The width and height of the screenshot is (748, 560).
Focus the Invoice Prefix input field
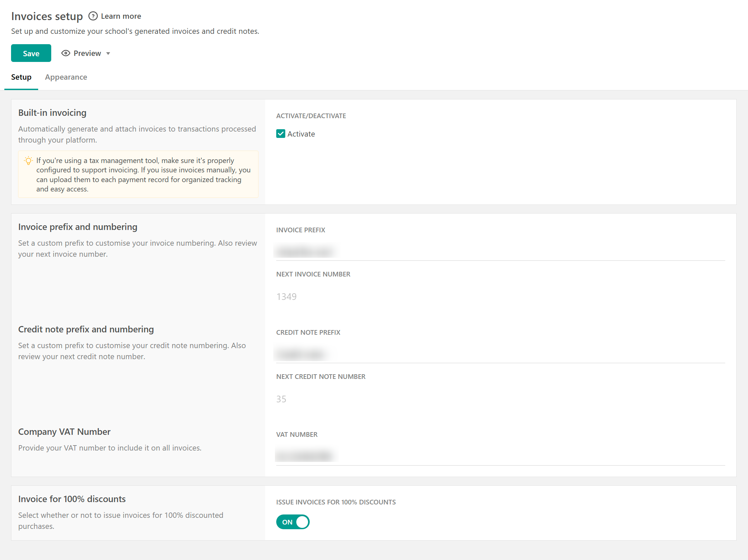pyautogui.click(x=500, y=252)
